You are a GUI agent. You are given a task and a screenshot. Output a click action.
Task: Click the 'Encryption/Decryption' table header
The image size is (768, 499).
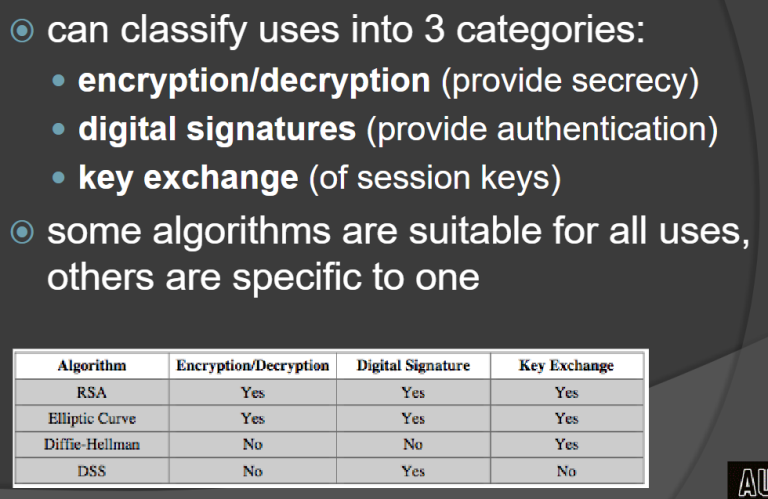click(x=253, y=366)
